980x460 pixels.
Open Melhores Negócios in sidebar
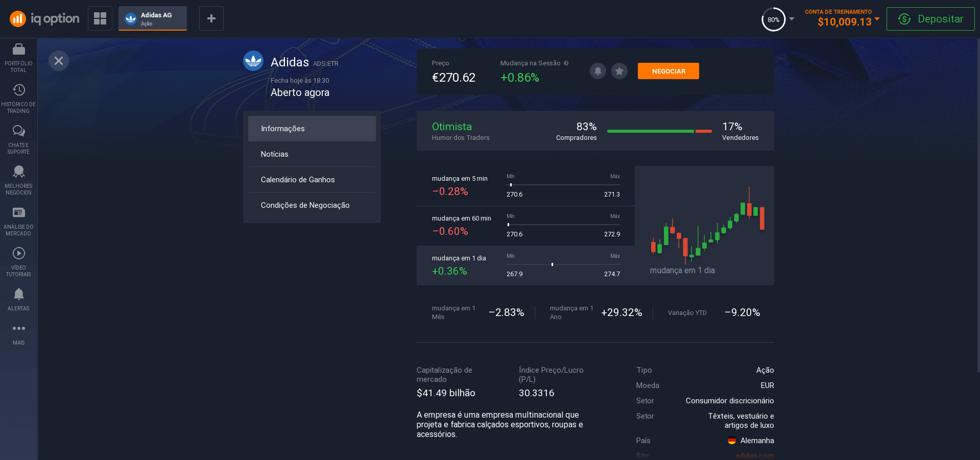pyautogui.click(x=18, y=181)
